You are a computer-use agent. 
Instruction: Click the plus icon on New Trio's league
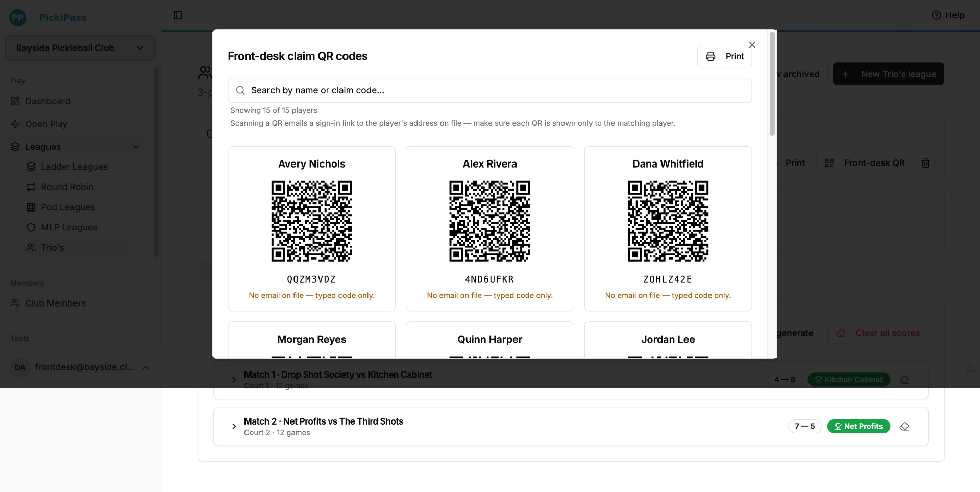846,74
